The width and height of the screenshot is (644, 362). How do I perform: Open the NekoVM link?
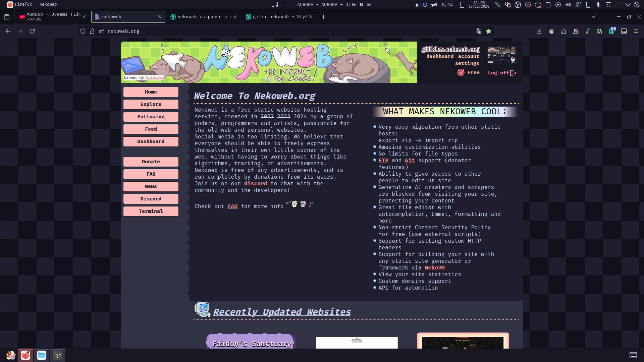tap(435, 268)
